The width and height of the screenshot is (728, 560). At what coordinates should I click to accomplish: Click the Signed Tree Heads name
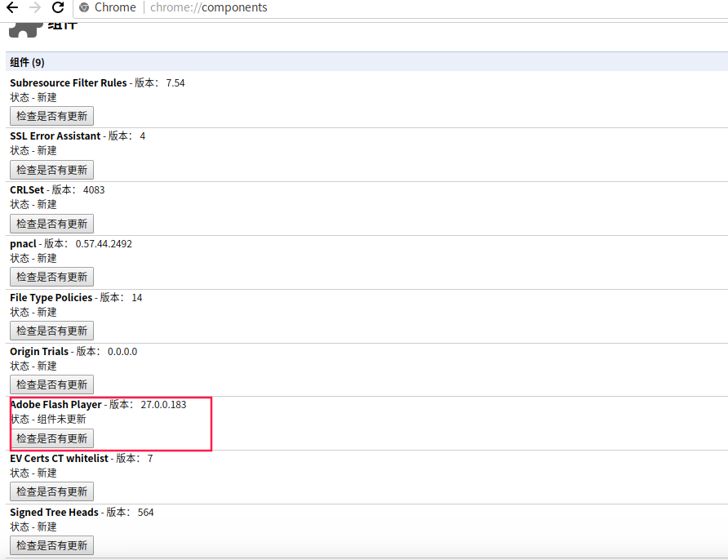tap(55, 513)
